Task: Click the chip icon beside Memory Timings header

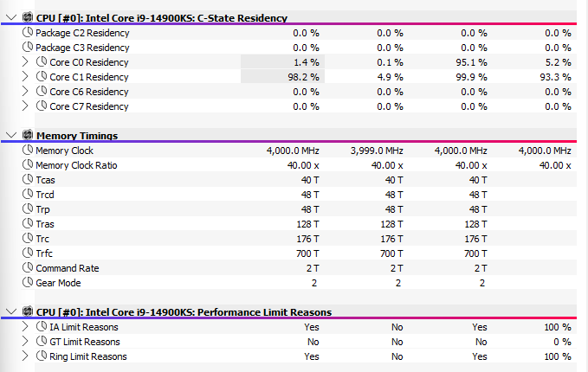Action: (28, 135)
